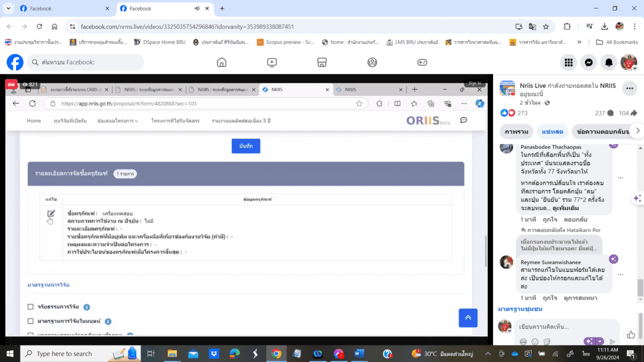The image size is (644, 362).
Task: Expand the ข้อเสนอโครงการ dropdown menu
Action: click(118, 121)
